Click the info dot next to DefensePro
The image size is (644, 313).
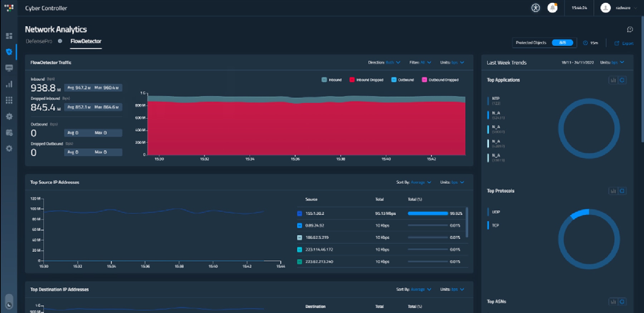click(x=60, y=41)
